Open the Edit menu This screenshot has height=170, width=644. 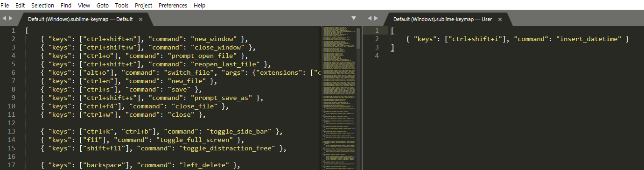point(20,5)
